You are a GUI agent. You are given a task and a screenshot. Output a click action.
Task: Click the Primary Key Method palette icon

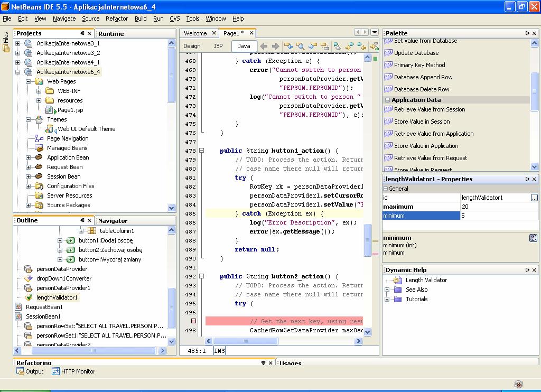pyautogui.click(x=388, y=65)
